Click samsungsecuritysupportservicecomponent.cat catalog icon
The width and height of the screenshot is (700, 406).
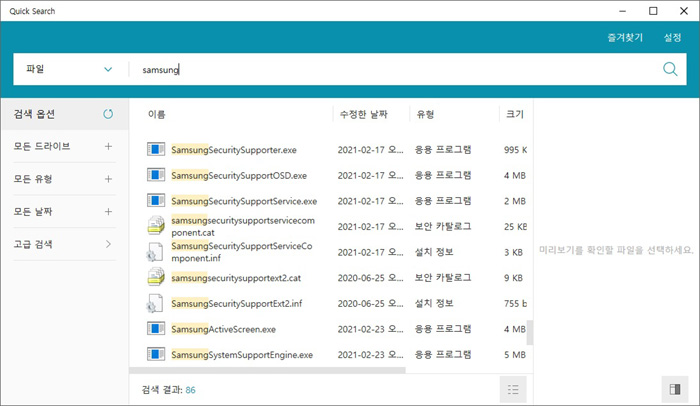click(x=156, y=226)
